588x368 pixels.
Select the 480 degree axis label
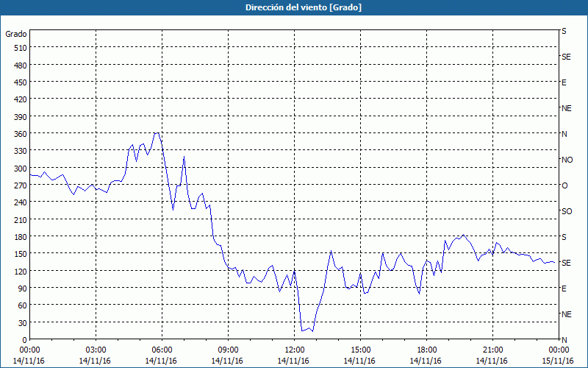(x=20, y=66)
